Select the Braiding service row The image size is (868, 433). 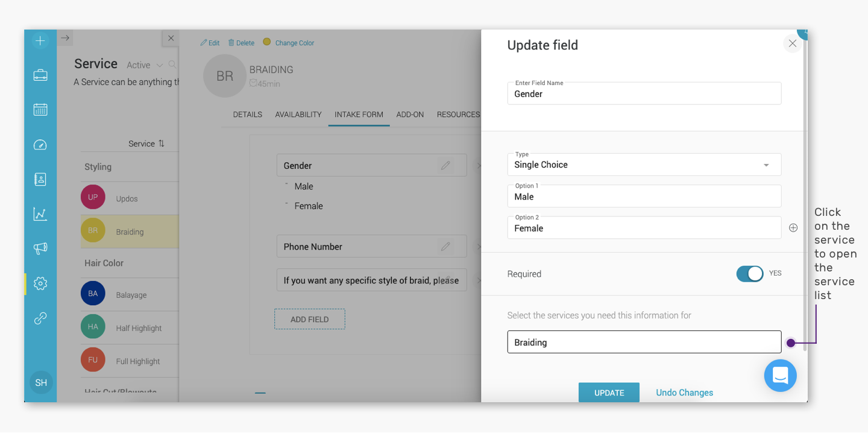tap(130, 232)
